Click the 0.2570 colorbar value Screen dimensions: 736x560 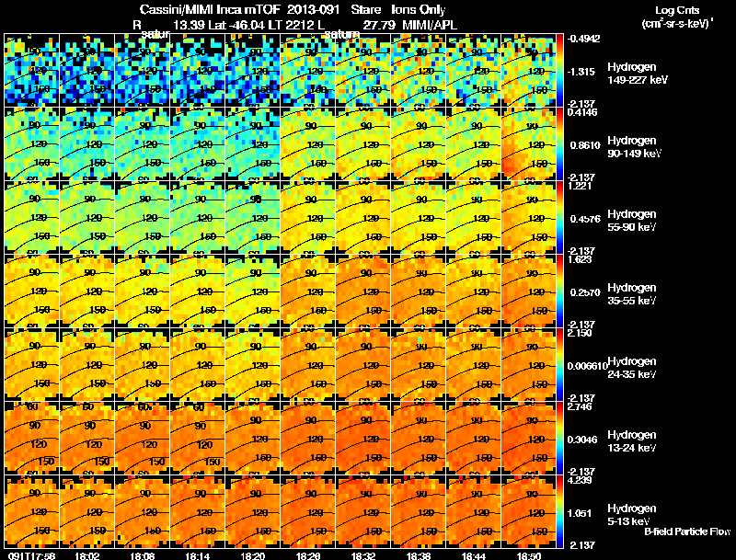(585, 292)
